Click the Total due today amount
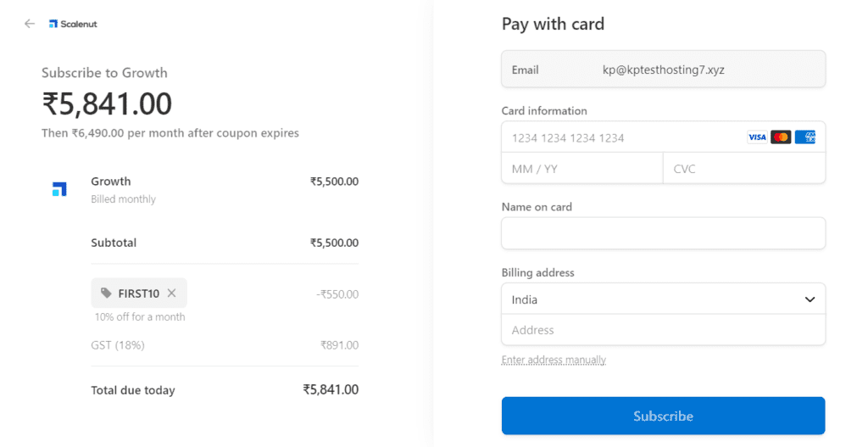The height and width of the screenshot is (447, 868). (x=330, y=389)
